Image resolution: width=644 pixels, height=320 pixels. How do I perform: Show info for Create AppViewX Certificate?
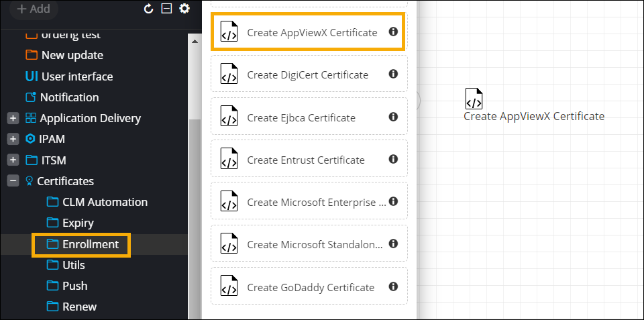tap(393, 32)
